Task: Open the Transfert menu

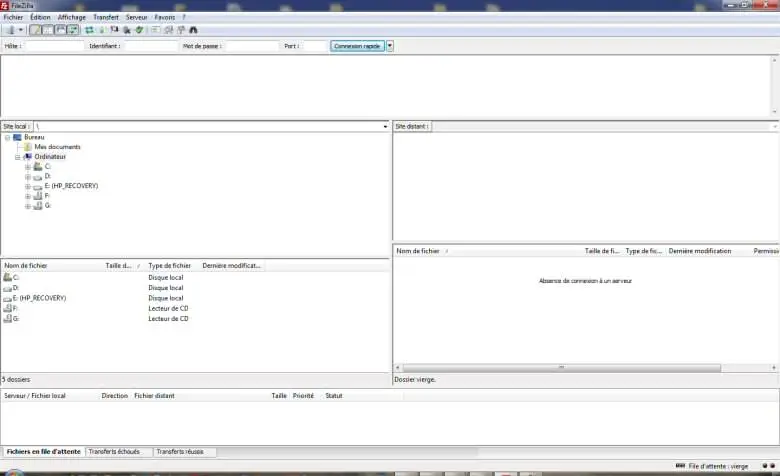Action: click(x=106, y=17)
